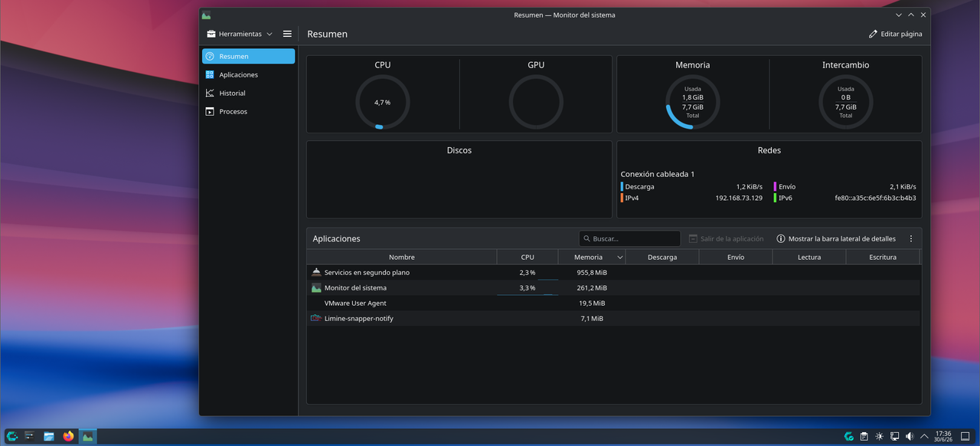Open the clipboard icon in system tray
The height and width of the screenshot is (446, 980).
864,436
